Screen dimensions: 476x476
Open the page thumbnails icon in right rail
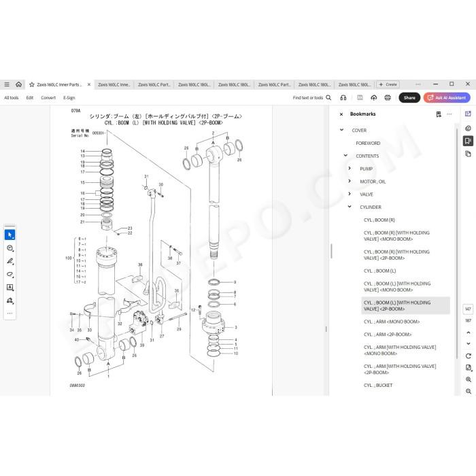point(468,154)
